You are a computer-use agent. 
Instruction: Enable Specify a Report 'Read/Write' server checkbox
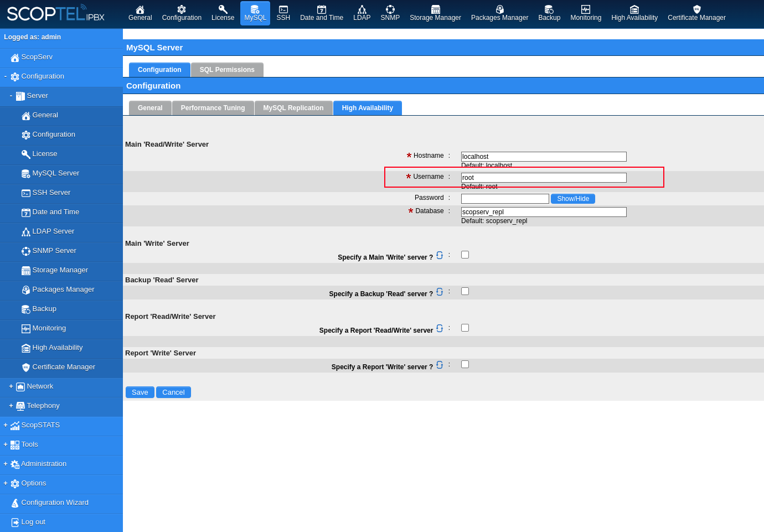pyautogui.click(x=465, y=328)
